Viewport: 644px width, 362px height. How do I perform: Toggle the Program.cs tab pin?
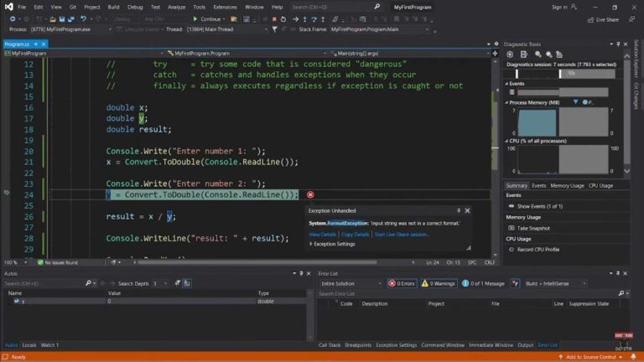(x=36, y=44)
